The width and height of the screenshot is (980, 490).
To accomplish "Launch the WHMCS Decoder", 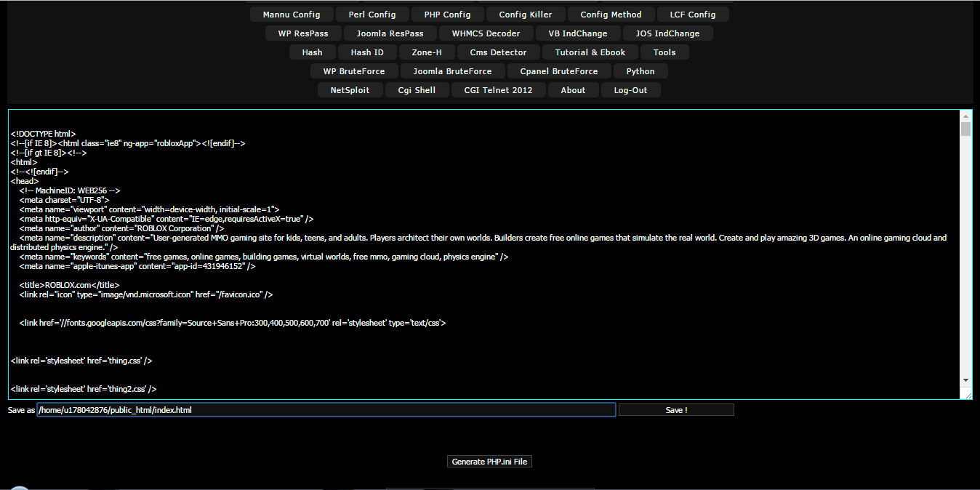I will (x=486, y=33).
